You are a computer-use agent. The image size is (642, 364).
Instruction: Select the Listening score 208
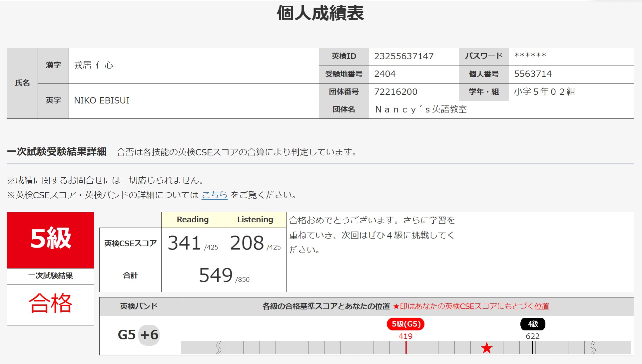tap(247, 243)
